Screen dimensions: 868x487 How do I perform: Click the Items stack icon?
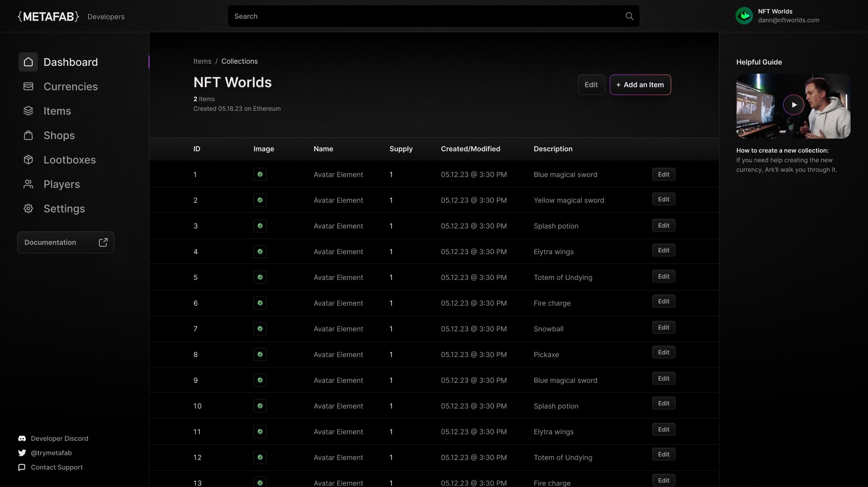28,111
